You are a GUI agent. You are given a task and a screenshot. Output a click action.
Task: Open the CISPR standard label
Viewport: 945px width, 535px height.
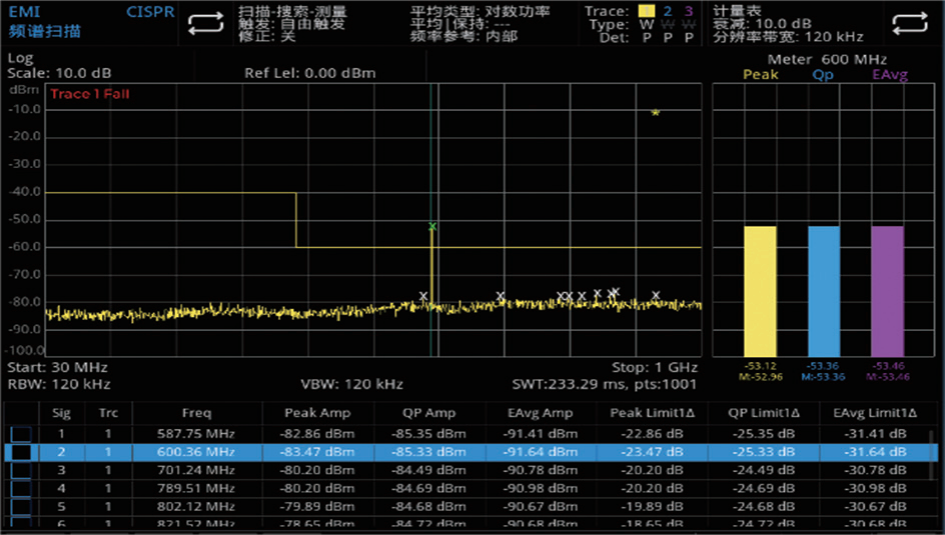click(150, 12)
